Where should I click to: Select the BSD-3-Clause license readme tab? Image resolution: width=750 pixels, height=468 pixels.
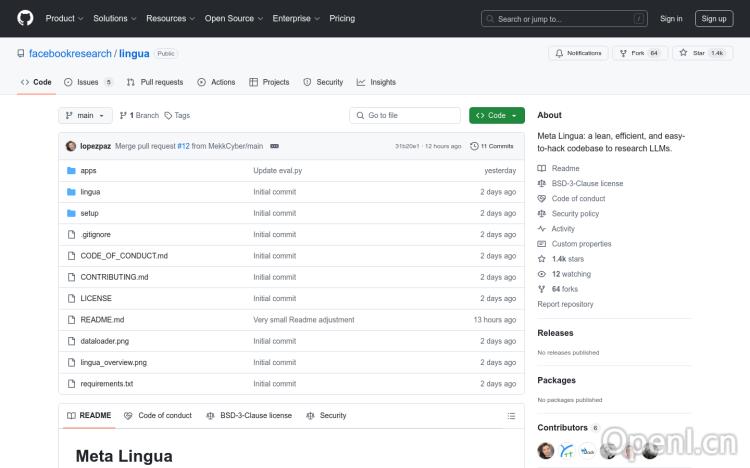point(249,415)
